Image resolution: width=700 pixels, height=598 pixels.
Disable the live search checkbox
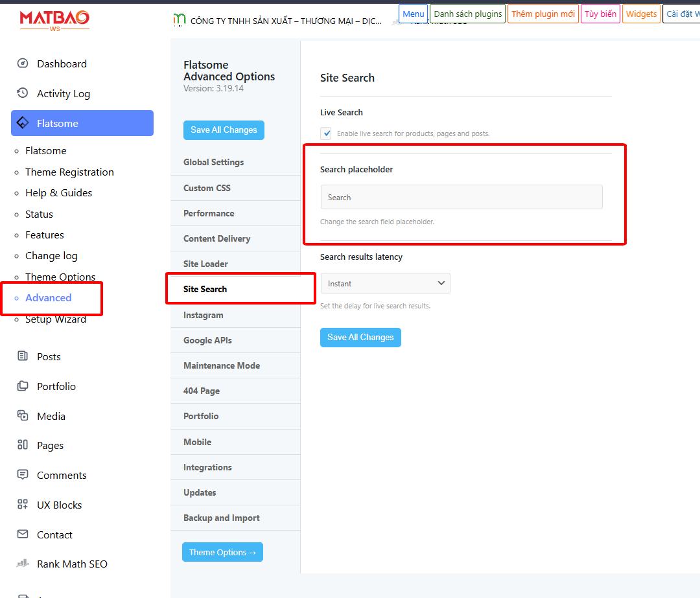[x=326, y=133]
